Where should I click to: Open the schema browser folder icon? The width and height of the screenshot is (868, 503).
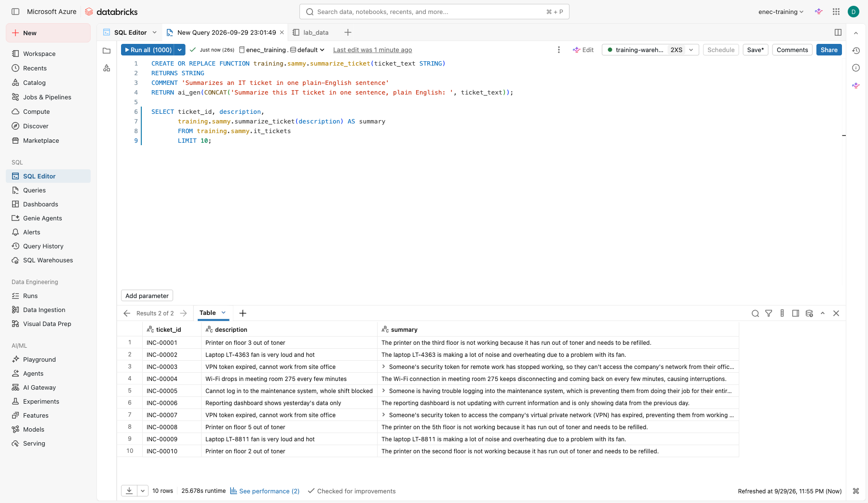point(107,51)
